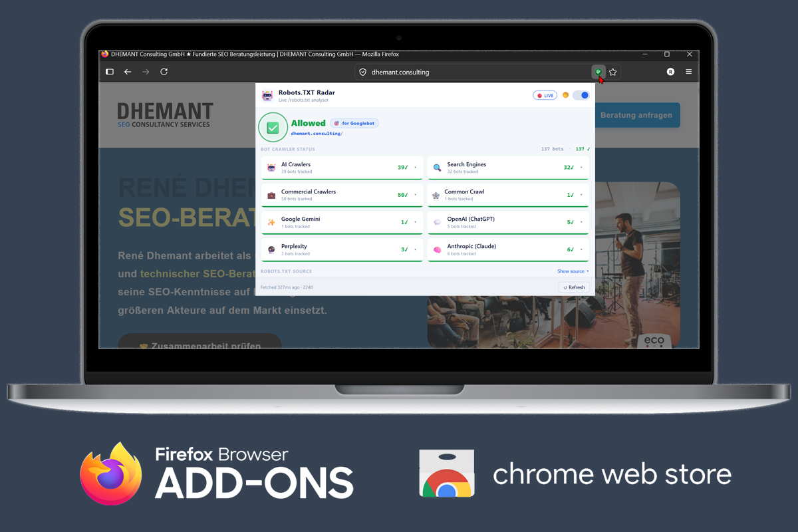Click the Common Crawl star icon
The width and height of the screenshot is (798, 532).
pyautogui.click(x=436, y=195)
